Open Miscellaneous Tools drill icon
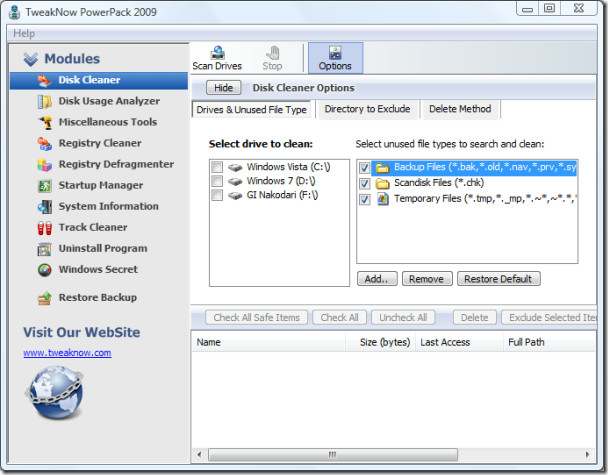608x475 pixels. 45,122
